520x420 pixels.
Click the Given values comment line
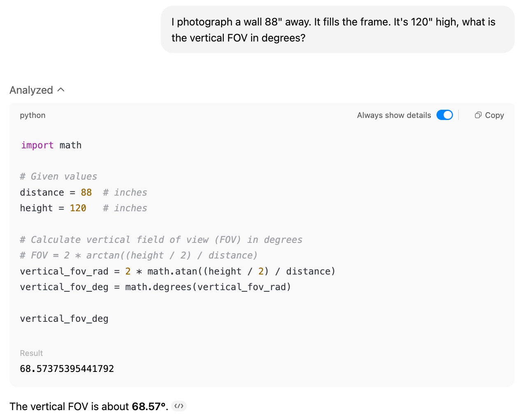[58, 176]
